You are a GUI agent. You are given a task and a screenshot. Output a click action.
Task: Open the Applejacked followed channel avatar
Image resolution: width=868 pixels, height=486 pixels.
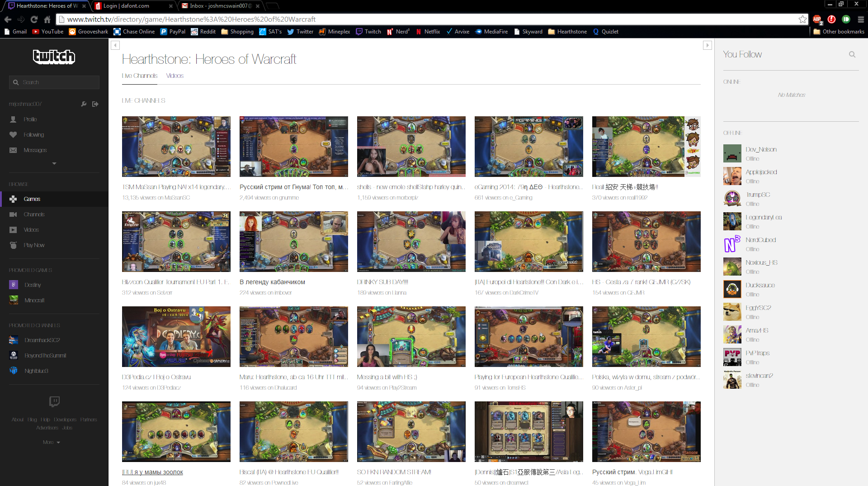pos(732,176)
